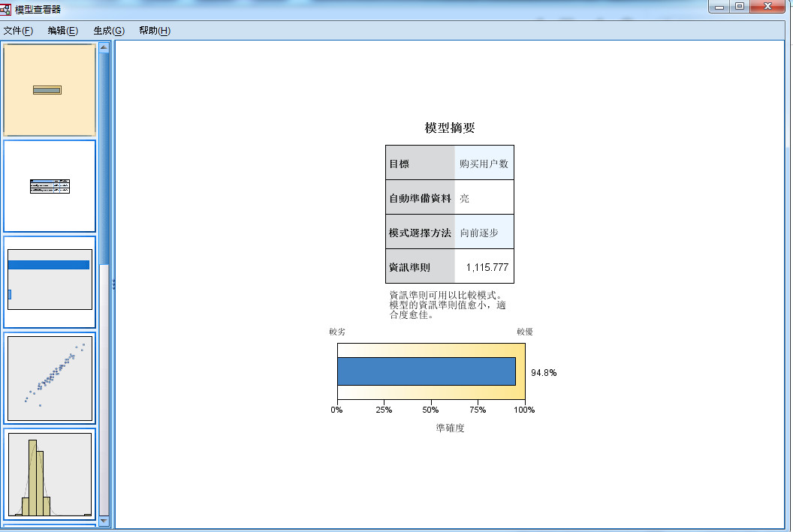Screen dimensions: 793x532
Task: Open the 编辑(E) menu
Action: (63, 31)
